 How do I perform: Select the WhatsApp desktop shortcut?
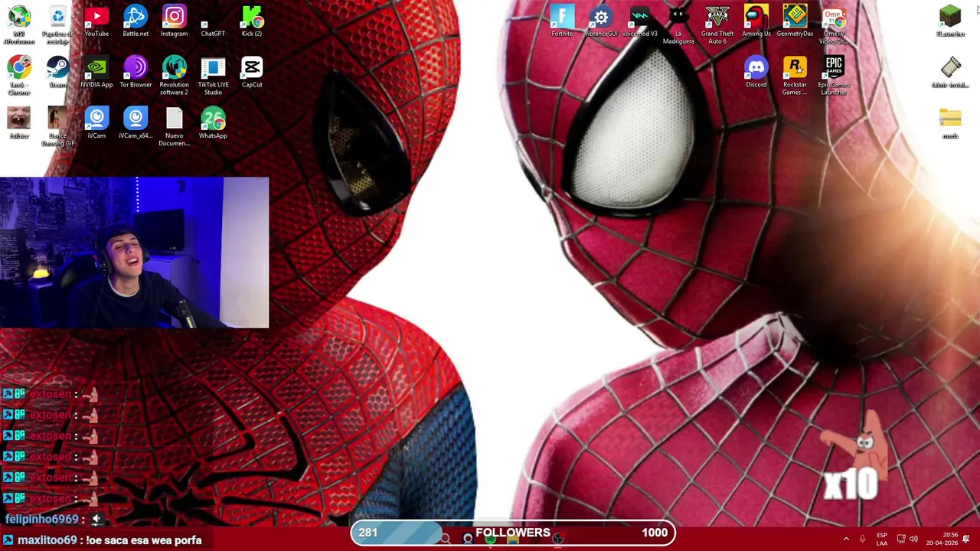[213, 122]
